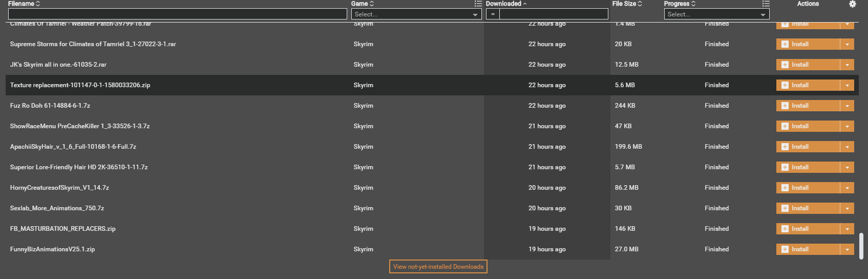Click the 199.6 MB file size cell

628,147
